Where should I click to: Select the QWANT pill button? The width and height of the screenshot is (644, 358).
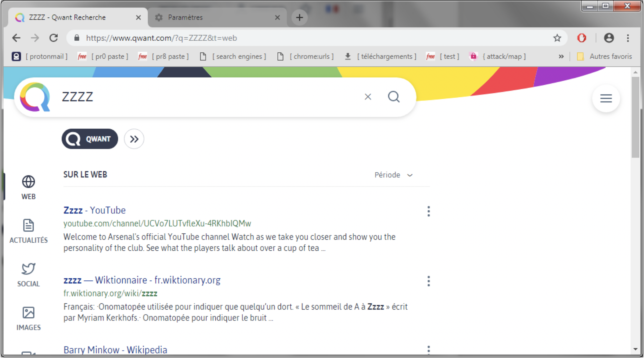pos(90,139)
